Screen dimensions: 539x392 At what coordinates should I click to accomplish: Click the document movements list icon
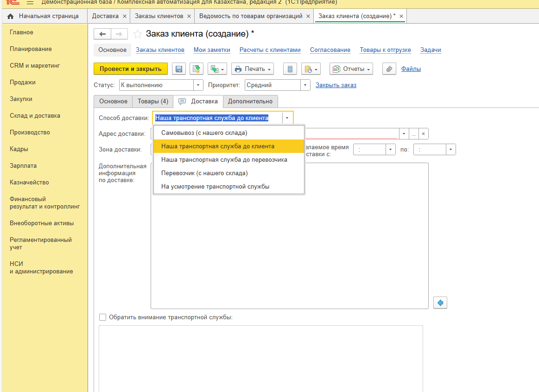[x=290, y=69]
